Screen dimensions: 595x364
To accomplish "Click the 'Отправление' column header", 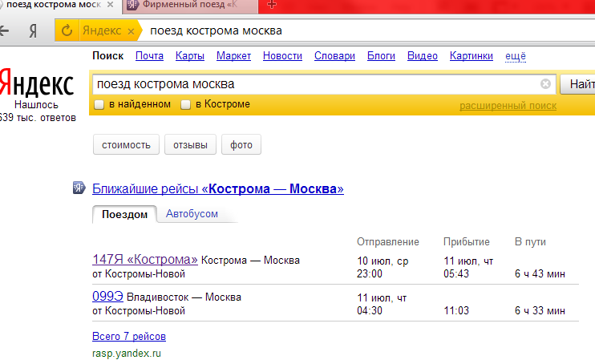I will pyautogui.click(x=388, y=242).
